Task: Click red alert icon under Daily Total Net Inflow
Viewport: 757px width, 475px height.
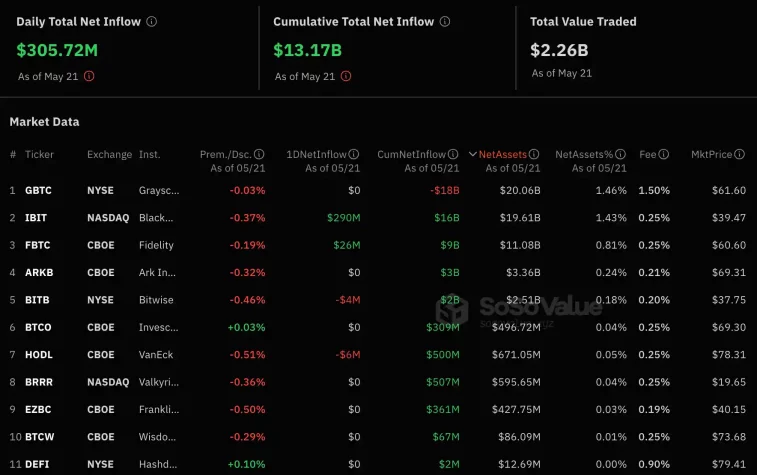Action: (x=90, y=75)
